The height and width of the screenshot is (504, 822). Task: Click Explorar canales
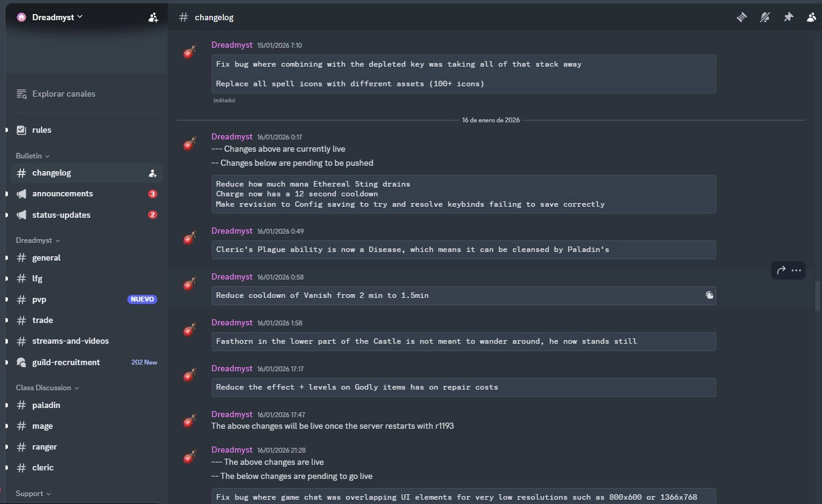pos(64,94)
